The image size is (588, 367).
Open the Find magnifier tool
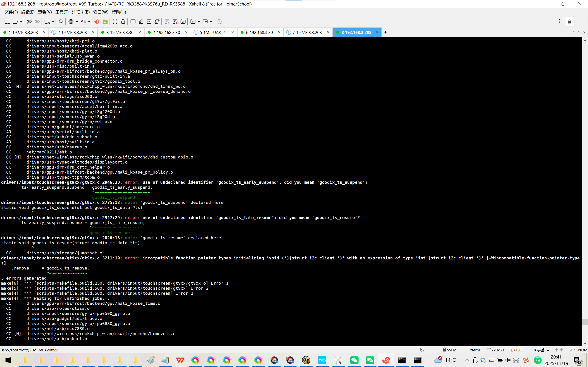(x=61, y=22)
